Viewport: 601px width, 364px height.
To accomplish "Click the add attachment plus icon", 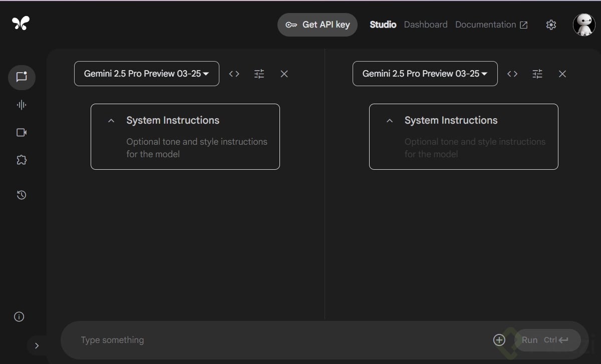I will click(x=499, y=340).
